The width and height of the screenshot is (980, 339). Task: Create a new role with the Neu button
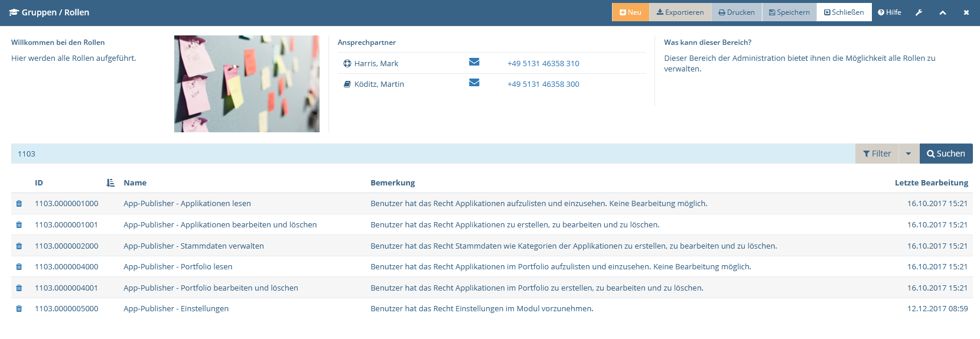(x=630, y=12)
